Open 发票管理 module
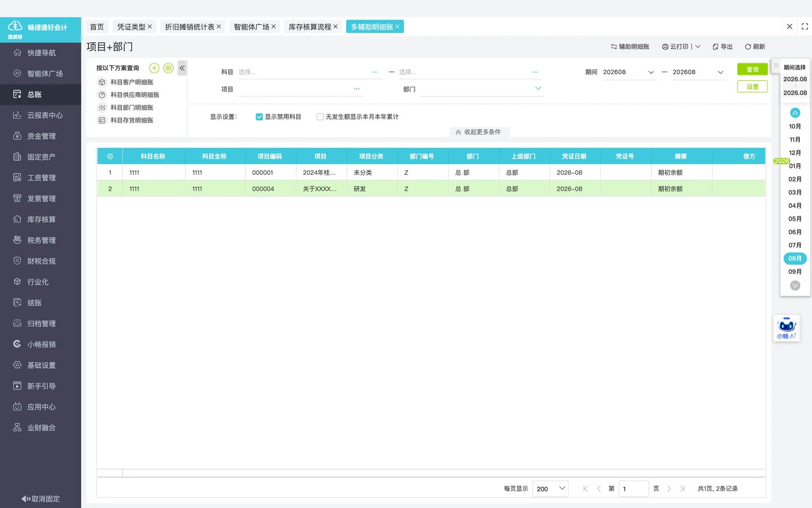This screenshot has width=812, height=508. [x=41, y=199]
